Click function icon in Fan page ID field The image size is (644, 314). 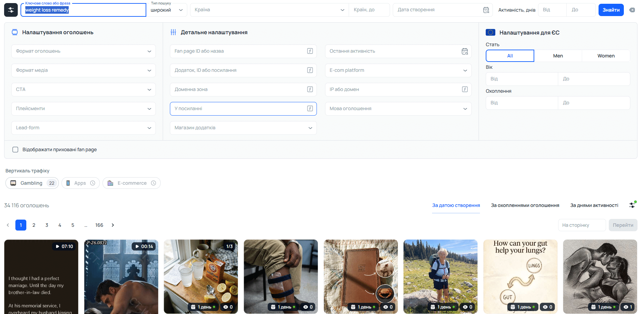coord(310,51)
